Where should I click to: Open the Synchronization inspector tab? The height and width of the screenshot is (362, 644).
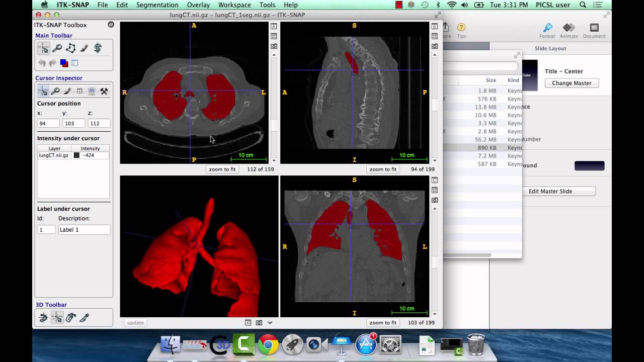pyautogui.click(x=92, y=91)
